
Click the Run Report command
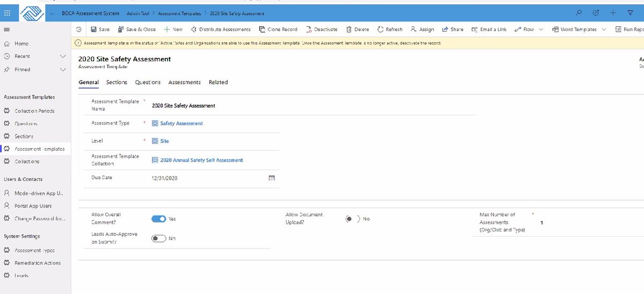(629, 30)
